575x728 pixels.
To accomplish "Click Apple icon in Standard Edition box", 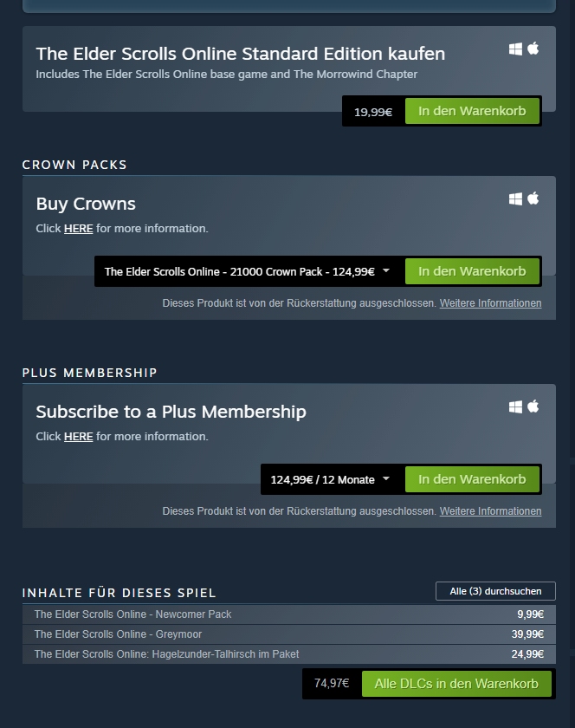I will pos(533,49).
